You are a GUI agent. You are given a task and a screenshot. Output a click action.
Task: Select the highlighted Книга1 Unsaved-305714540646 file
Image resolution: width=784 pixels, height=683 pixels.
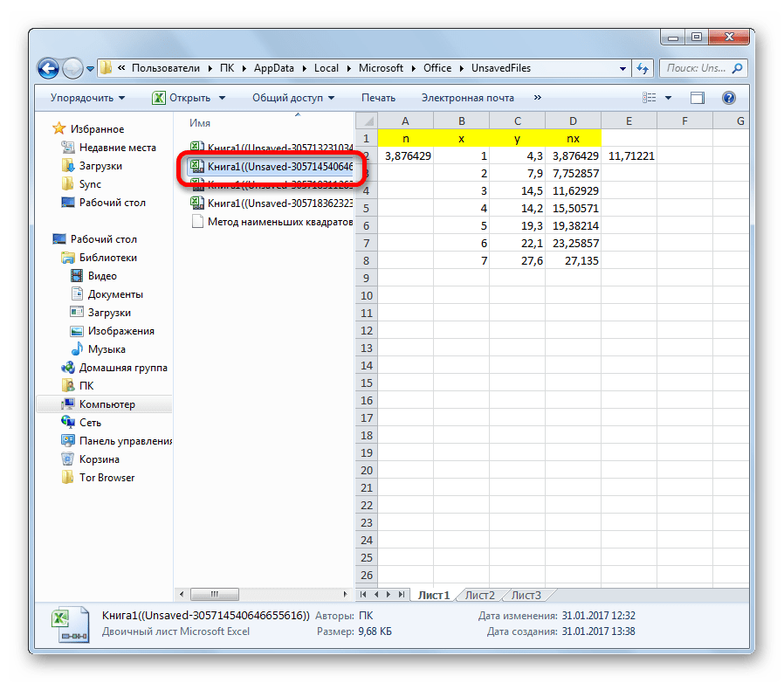(x=269, y=166)
